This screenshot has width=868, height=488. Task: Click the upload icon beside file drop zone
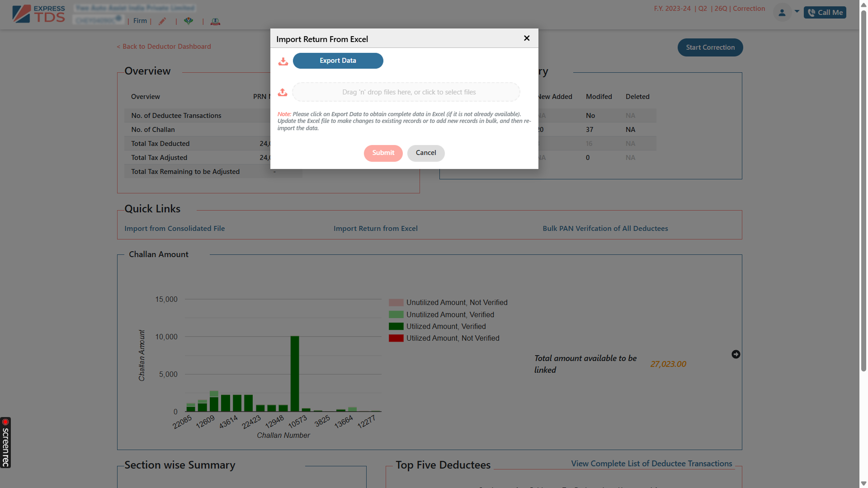[283, 92]
